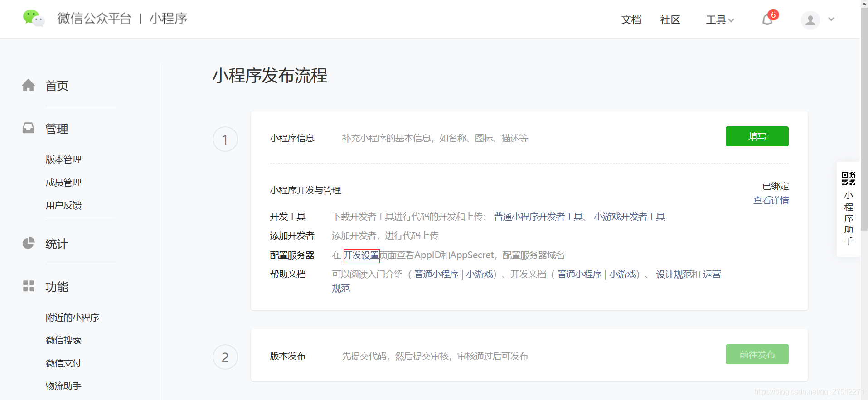Open 社区 in top navigation
The image size is (868, 400).
click(x=670, y=20)
